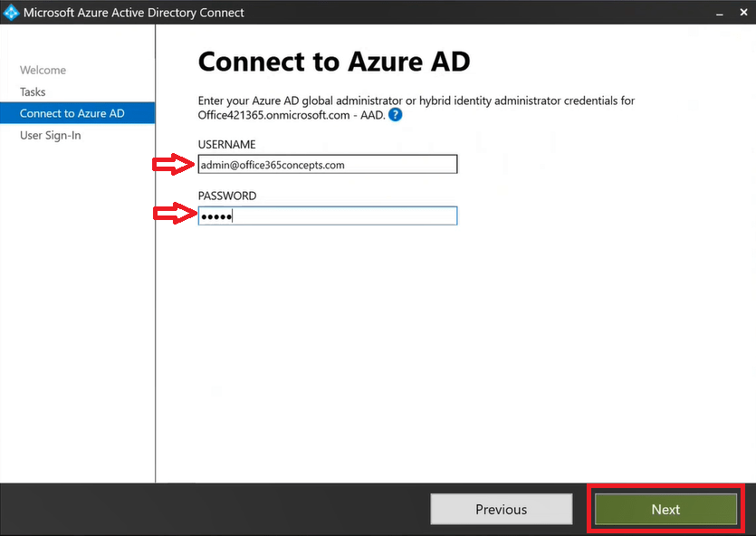This screenshot has width=756, height=536.
Task: Click the Microsoft Azure Active Directory Connect title text
Action: 134,14
